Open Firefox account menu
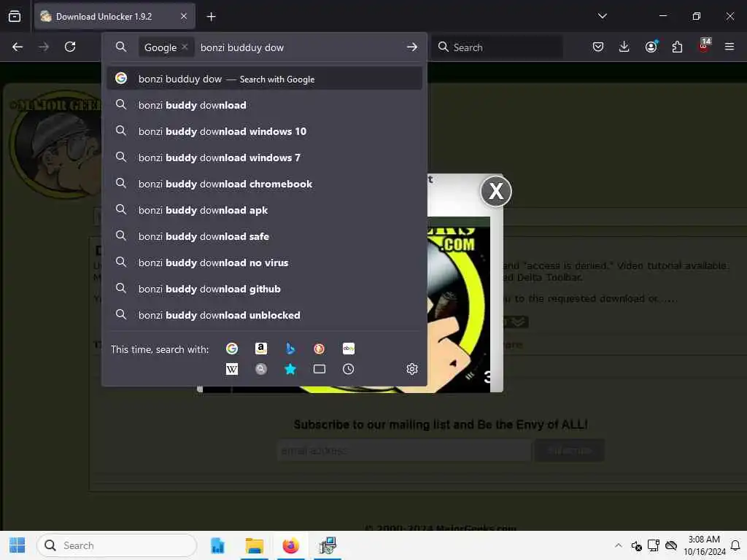747x560 pixels. tap(651, 47)
